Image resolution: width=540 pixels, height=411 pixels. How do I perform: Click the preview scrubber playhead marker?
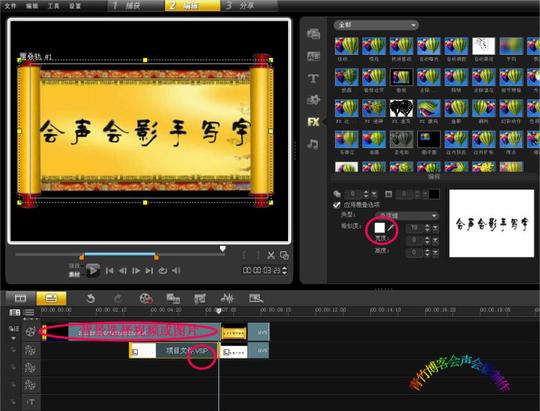222,249
